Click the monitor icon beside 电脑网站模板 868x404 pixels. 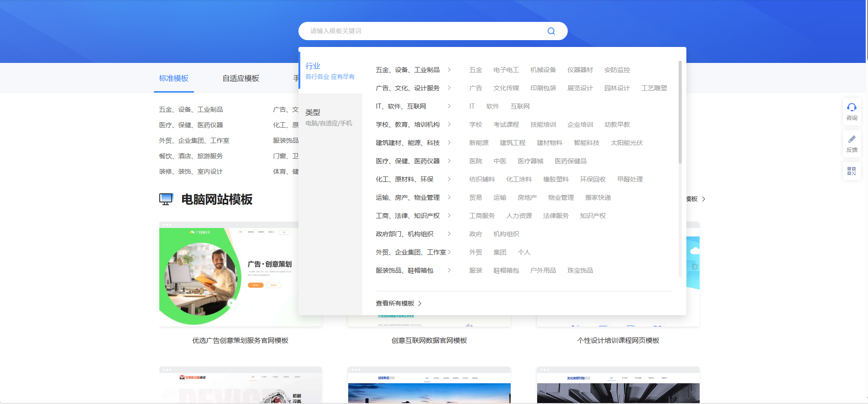click(166, 199)
